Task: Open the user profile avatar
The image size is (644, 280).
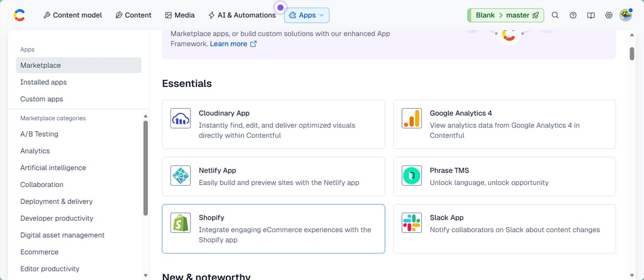Action: pyautogui.click(x=626, y=15)
